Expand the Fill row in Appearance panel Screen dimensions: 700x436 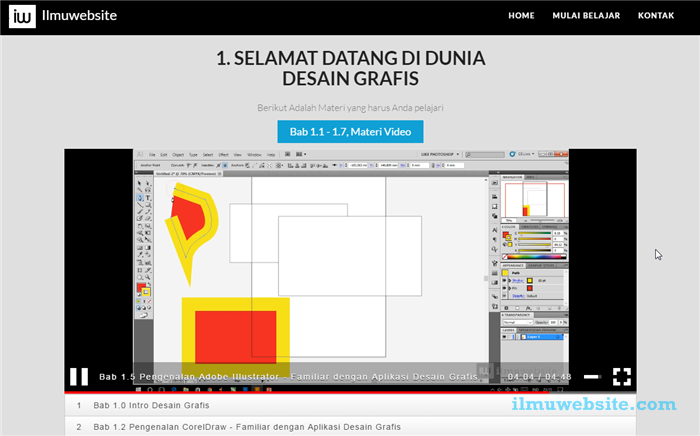[x=510, y=288]
